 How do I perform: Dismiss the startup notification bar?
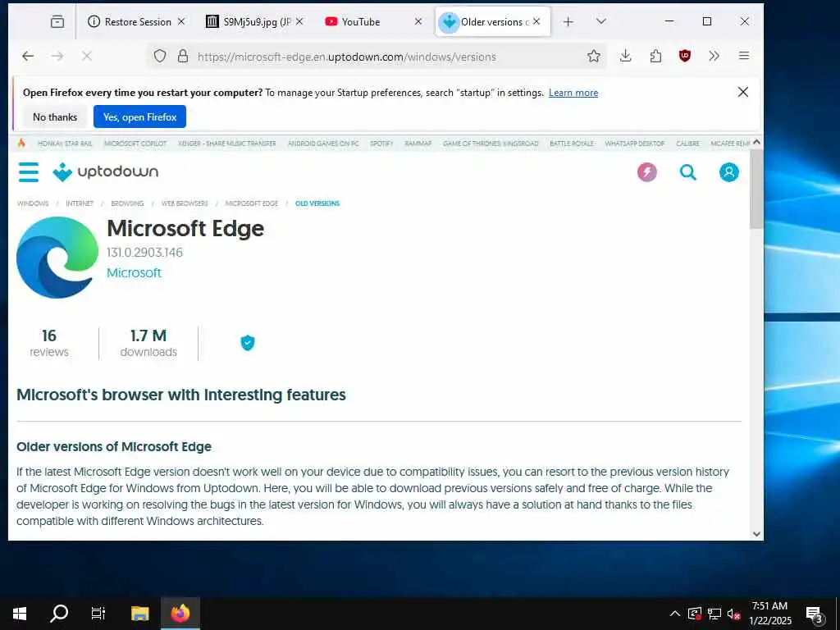point(743,92)
